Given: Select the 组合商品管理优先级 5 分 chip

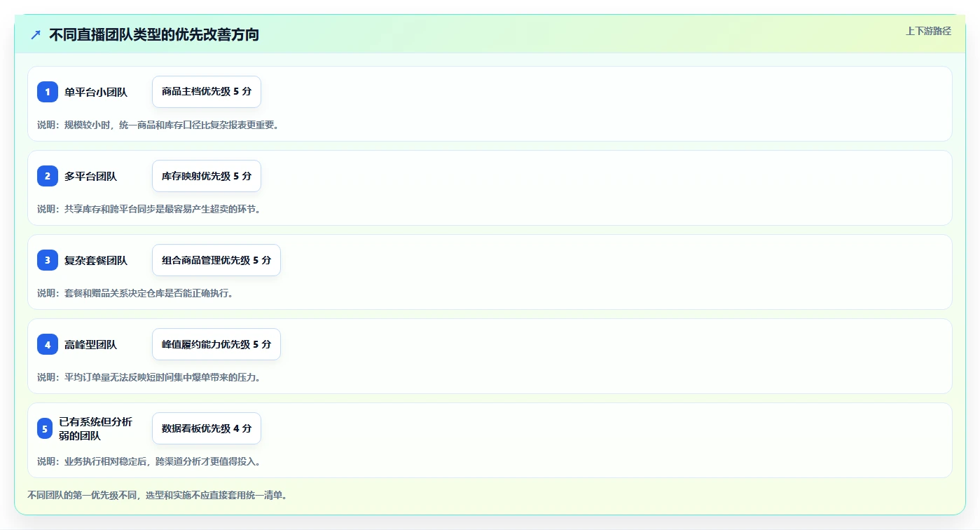Looking at the screenshot, I should 216,260.
